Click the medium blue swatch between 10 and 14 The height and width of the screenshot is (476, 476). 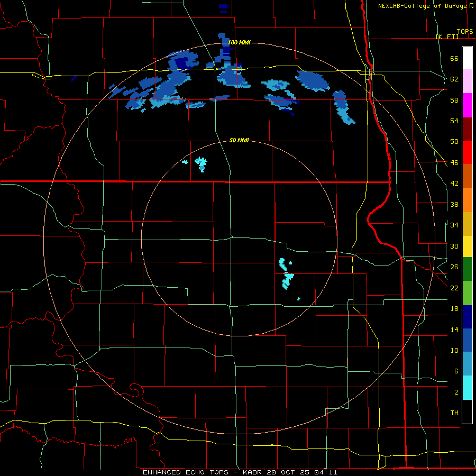coord(467,340)
